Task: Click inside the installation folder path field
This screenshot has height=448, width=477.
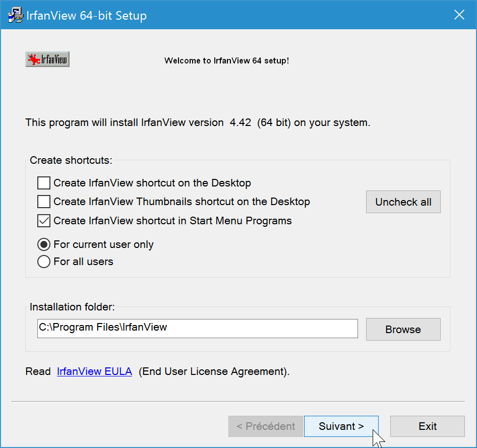Action: [x=198, y=328]
